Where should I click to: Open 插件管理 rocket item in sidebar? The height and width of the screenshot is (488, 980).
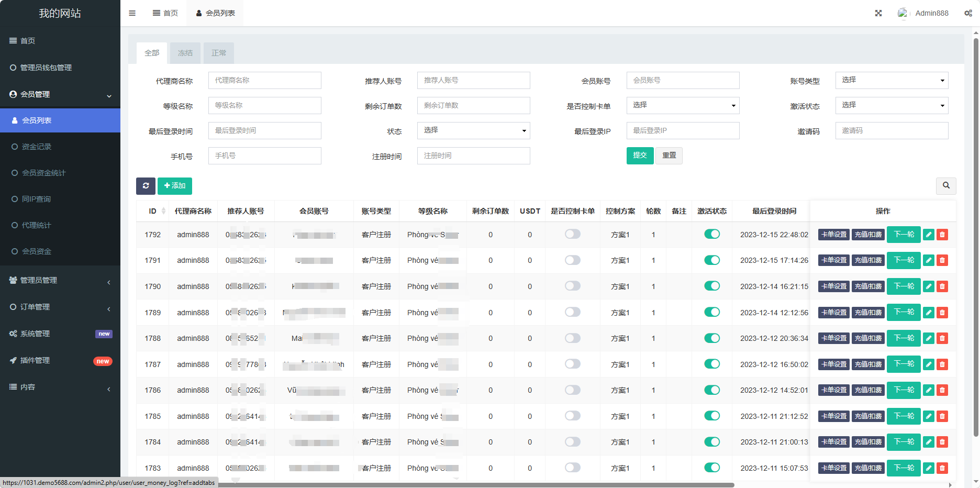pos(60,360)
